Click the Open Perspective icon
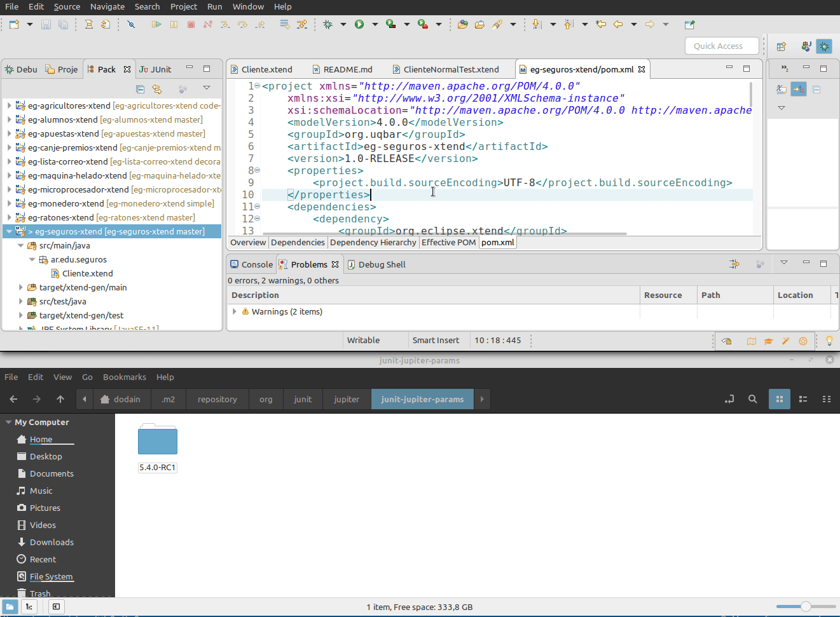This screenshot has width=840, height=617. [x=781, y=46]
